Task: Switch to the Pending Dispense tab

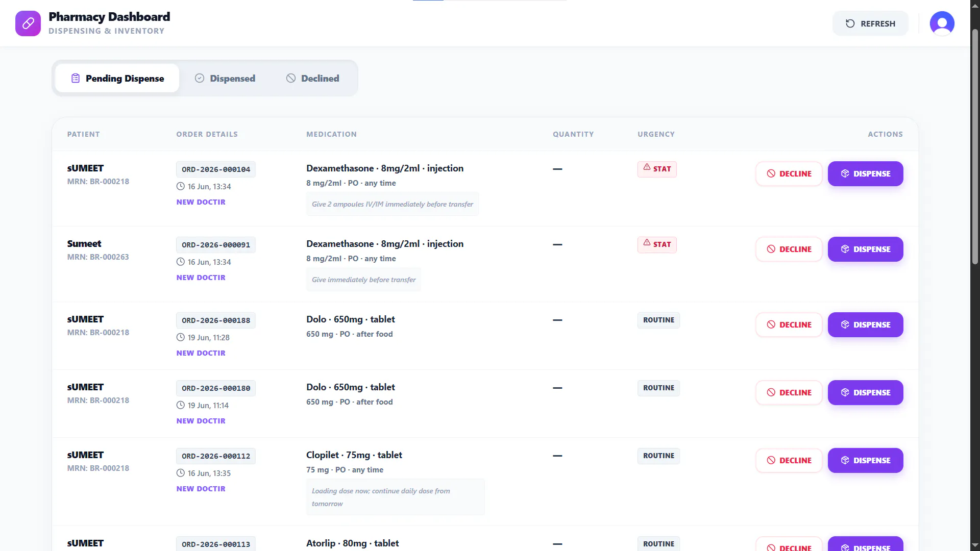Action: [117, 78]
